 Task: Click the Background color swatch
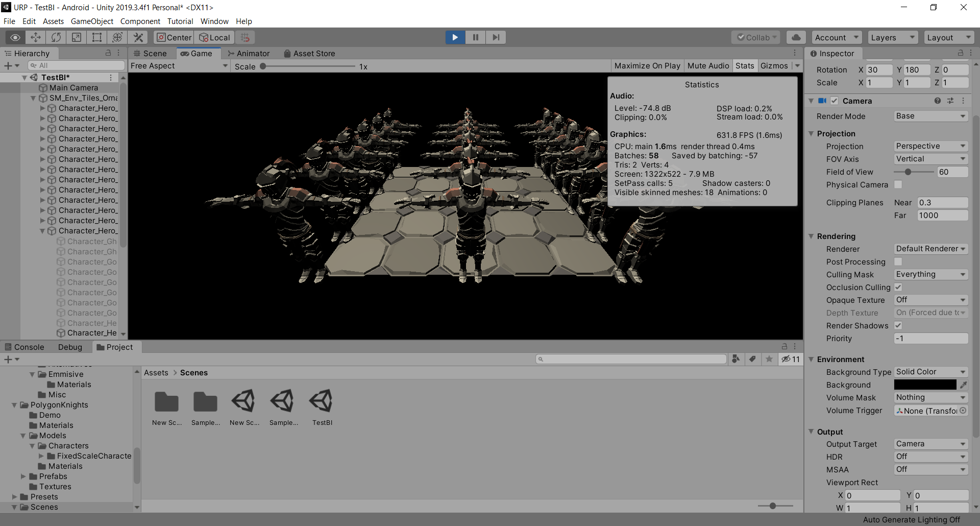[x=925, y=385]
